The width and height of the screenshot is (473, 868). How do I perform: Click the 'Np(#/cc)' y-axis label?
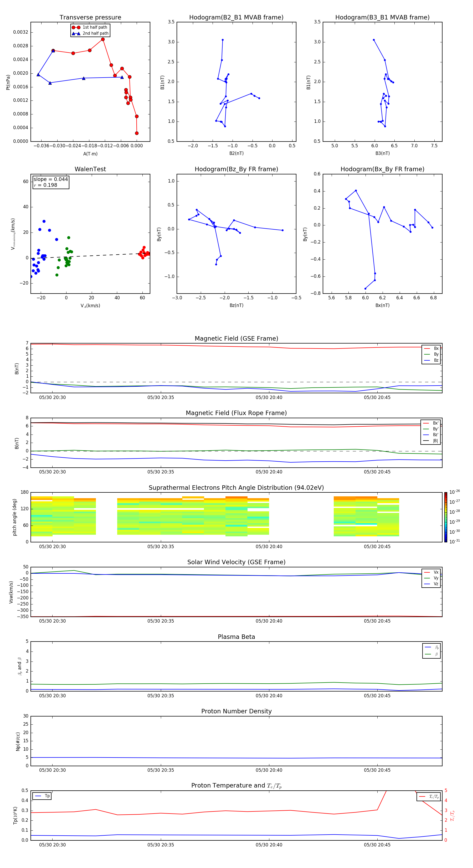pyautogui.click(x=18, y=741)
